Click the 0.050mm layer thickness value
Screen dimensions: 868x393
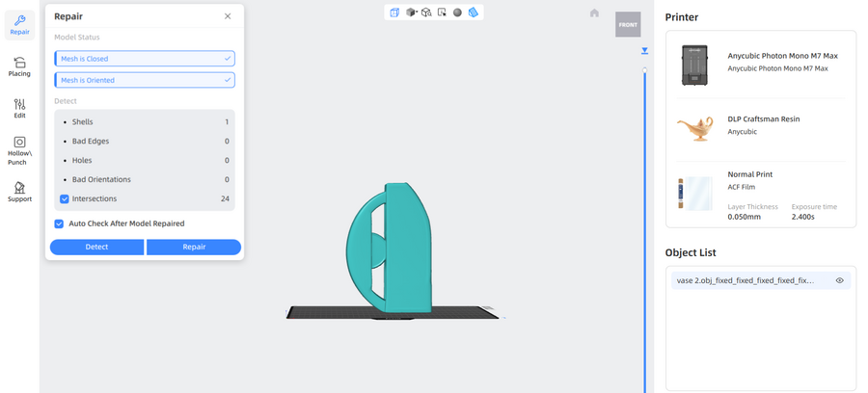coord(744,217)
